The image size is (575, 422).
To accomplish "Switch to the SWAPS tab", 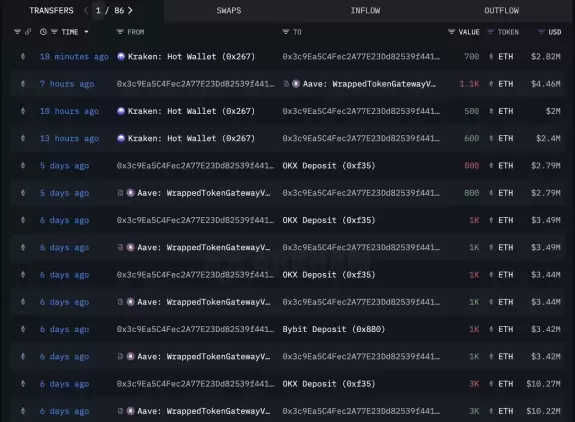I will tap(229, 11).
